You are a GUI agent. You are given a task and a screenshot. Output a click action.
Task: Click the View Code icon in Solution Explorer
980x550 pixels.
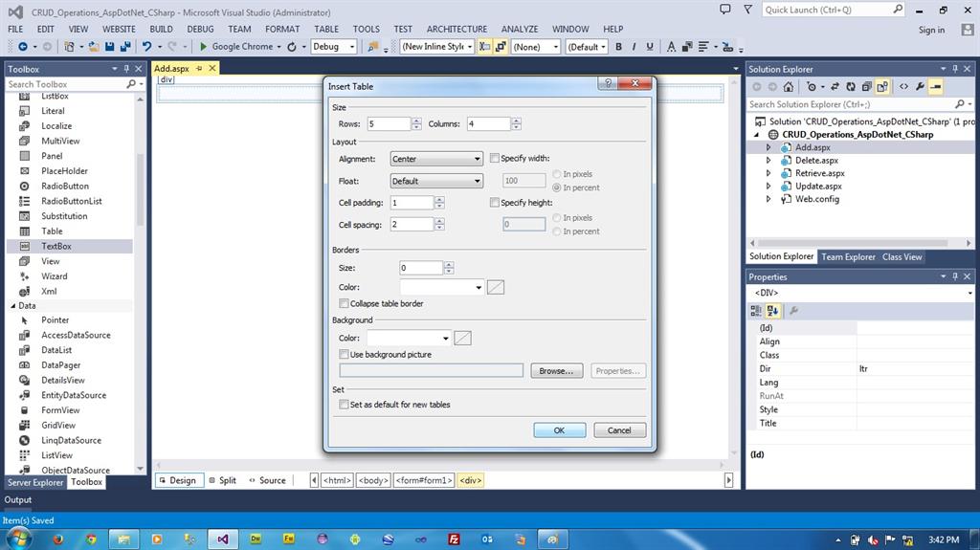click(x=903, y=86)
